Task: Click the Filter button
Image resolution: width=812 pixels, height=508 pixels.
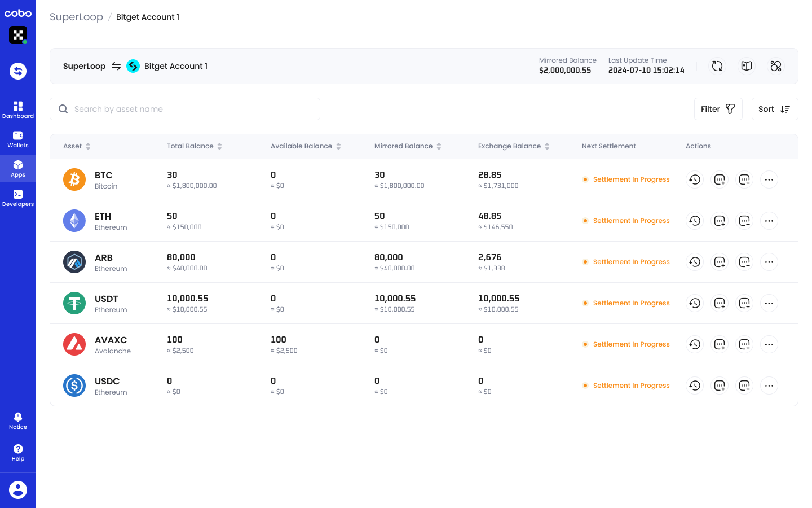Action: click(718, 109)
